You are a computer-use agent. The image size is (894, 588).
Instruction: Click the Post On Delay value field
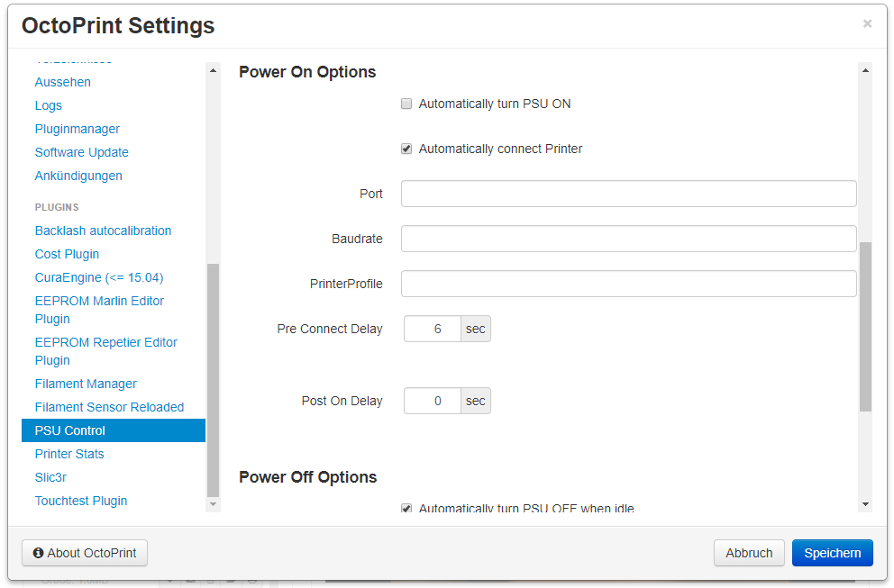pos(433,401)
